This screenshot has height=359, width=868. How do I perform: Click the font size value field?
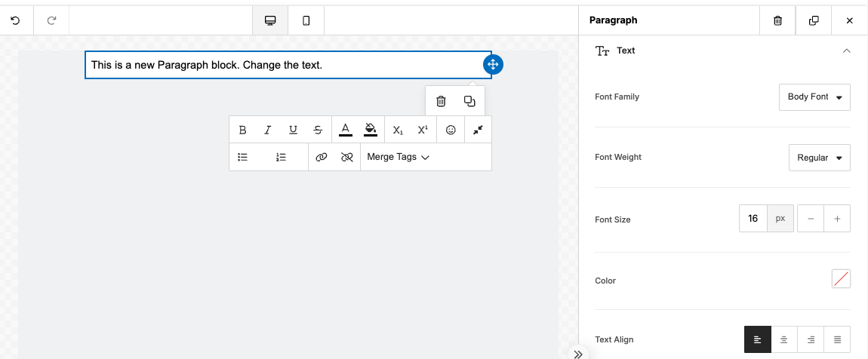coord(753,219)
